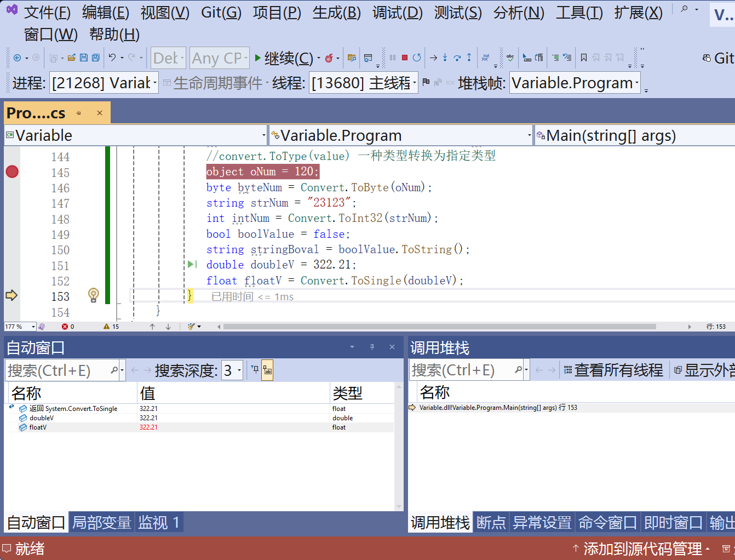Click the 继续(C) button to resume

pyautogui.click(x=283, y=57)
